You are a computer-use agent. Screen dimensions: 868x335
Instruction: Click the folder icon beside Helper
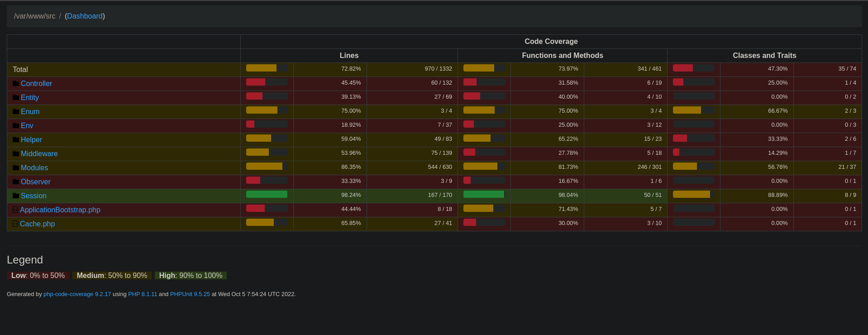click(x=16, y=139)
